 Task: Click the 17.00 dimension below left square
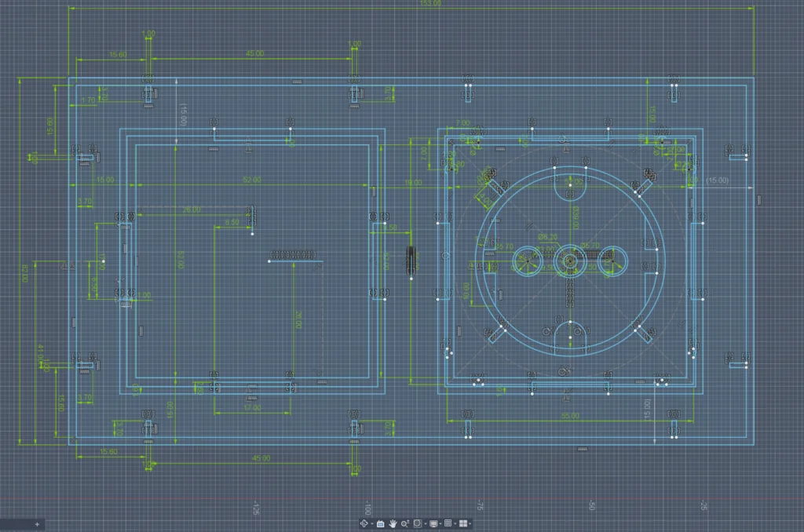[251, 408]
